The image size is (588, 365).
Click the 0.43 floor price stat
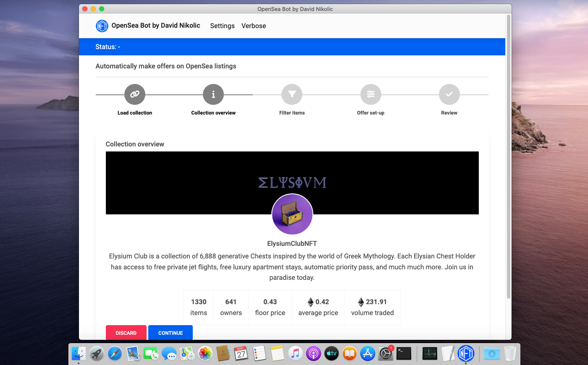click(270, 308)
